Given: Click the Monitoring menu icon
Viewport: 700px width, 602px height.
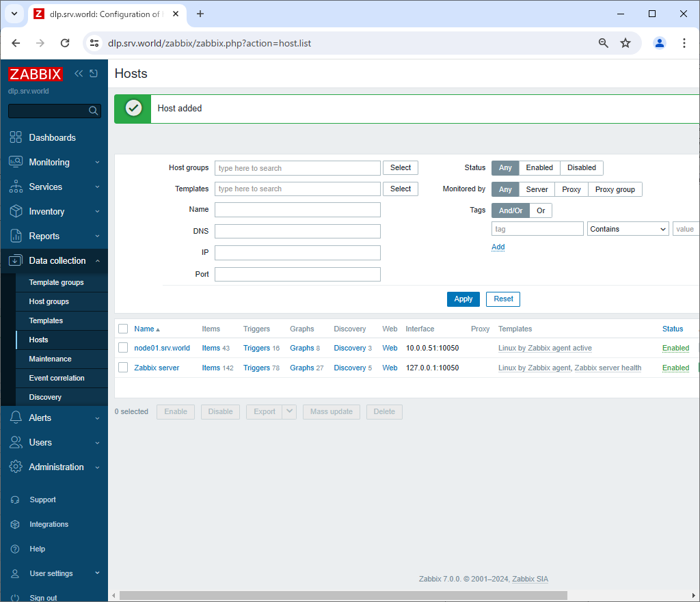Looking at the screenshot, I should [x=16, y=162].
